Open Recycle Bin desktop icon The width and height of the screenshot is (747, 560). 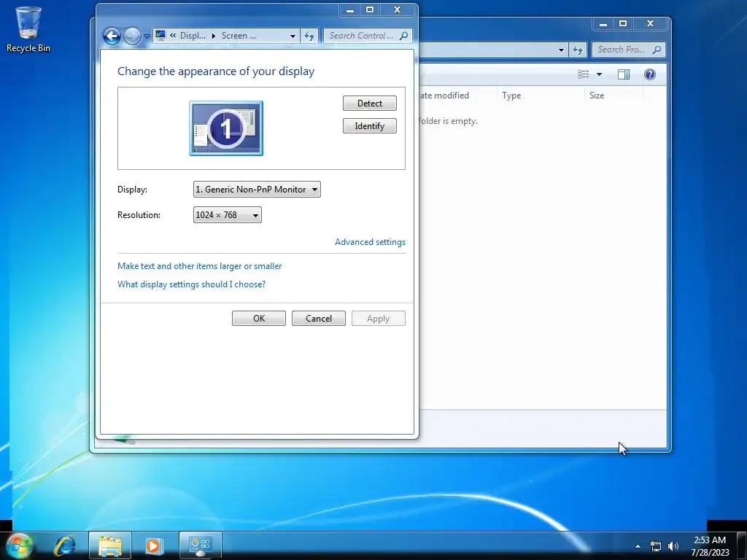pyautogui.click(x=28, y=28)
